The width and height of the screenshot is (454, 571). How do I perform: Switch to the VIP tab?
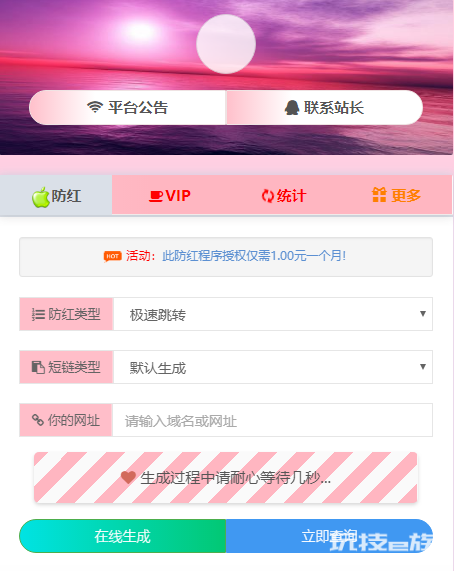tap(169, 195)
